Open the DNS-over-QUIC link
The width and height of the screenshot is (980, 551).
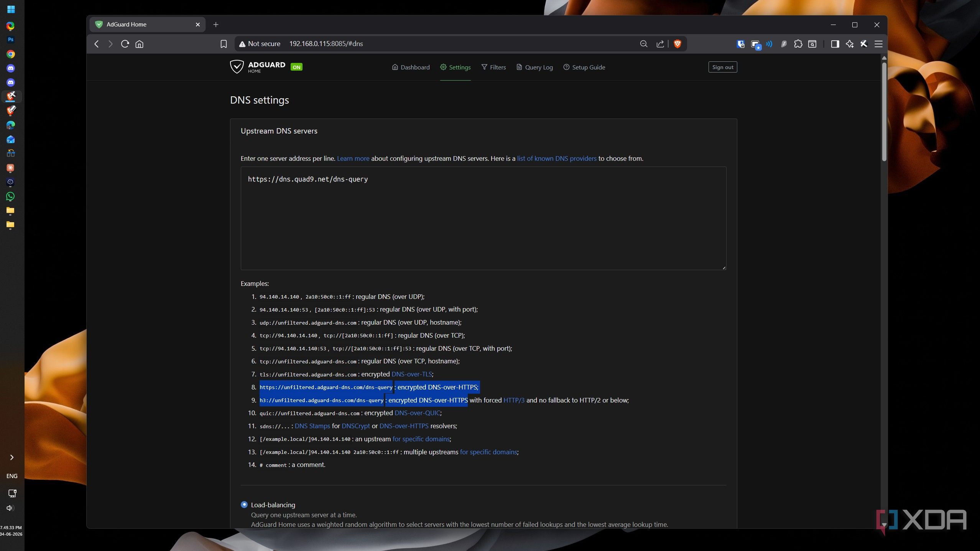[x=417, y=413]
